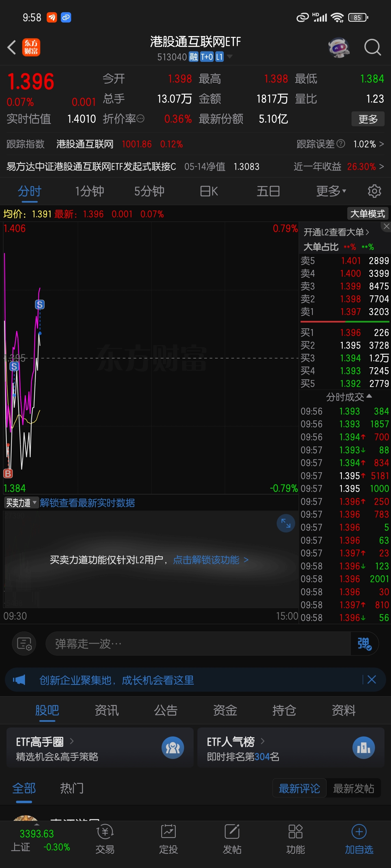Image resolution: width=391 pixels, height=868 pixels.
Task: Tap the megaphone announcement icon
Action: [19, 680]
